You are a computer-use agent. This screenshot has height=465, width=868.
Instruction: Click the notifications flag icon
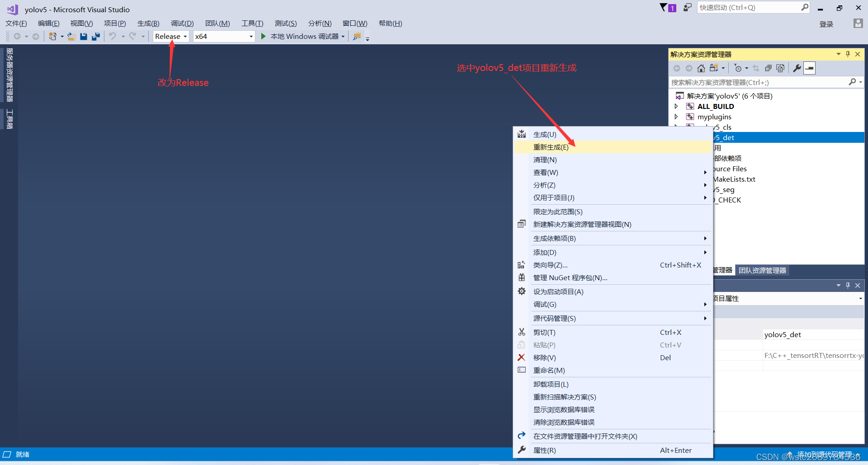[664, 8]
